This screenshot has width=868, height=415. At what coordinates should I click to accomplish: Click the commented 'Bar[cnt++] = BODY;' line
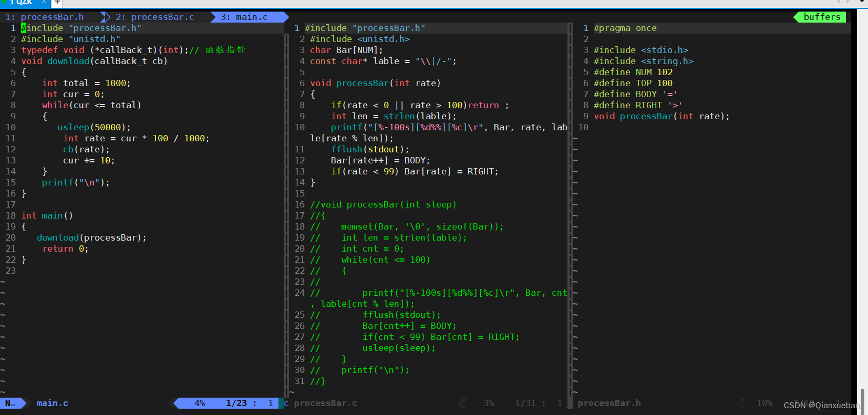410,326
